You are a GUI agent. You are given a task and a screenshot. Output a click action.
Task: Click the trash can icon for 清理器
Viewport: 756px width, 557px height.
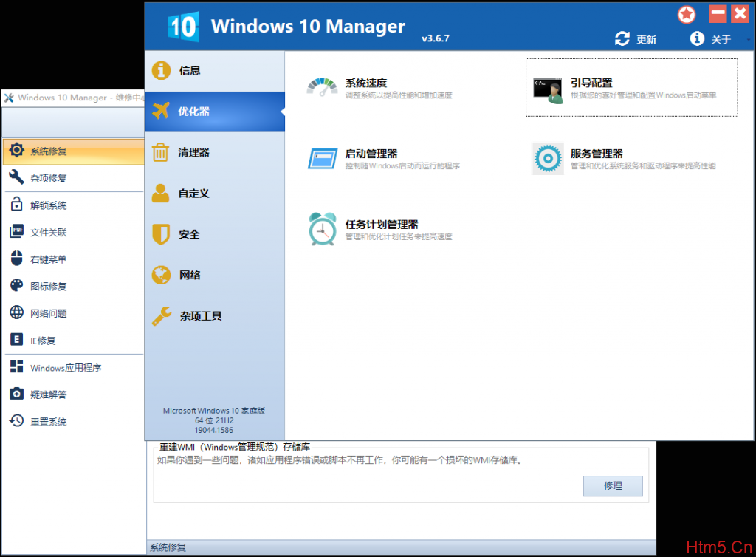pyautogui.click(x=160, y=152)
